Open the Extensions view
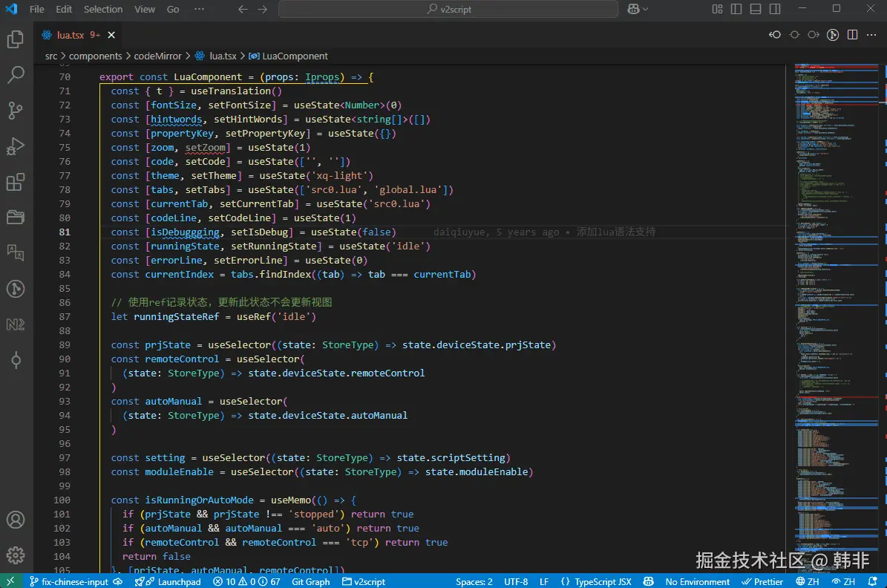 coord(16,182)
